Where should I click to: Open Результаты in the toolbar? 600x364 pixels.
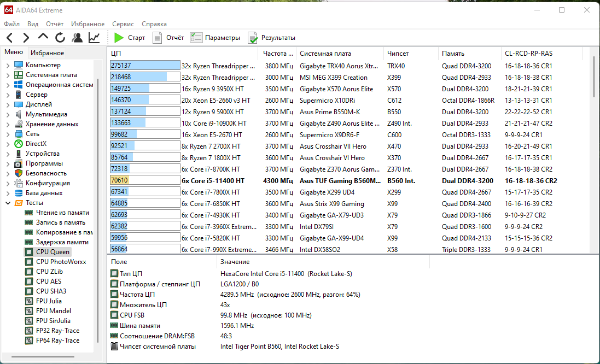tap(272, 38)
